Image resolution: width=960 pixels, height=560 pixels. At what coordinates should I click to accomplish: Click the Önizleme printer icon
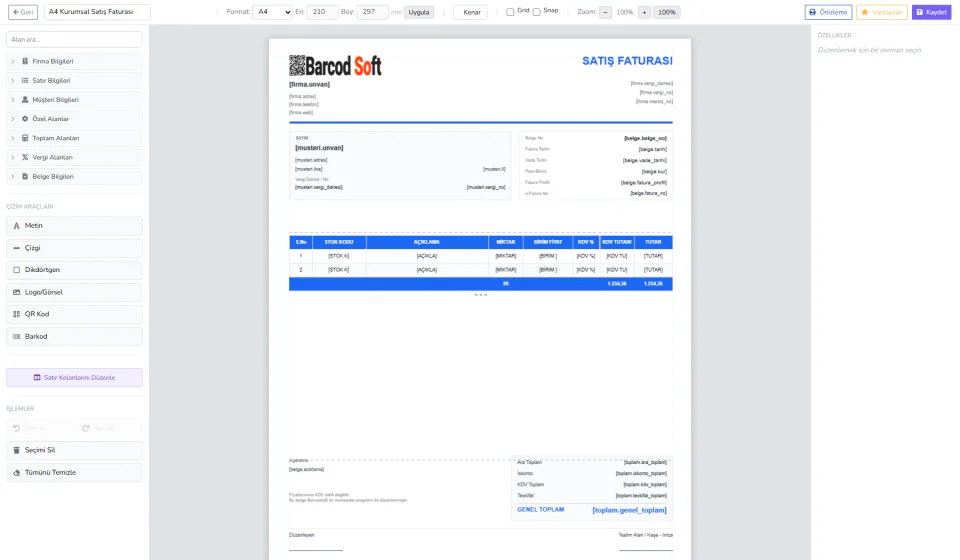click(x=812, y=12)
